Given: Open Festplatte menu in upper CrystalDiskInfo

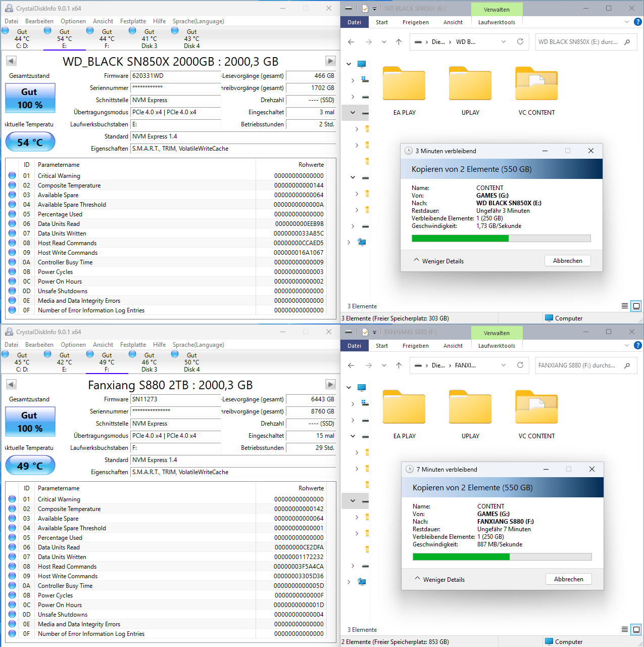Looking at the screenshot, I should click(x=133, y=21).
